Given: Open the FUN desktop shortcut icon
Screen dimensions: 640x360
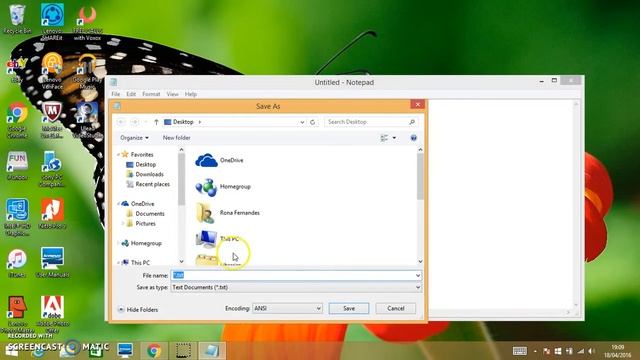Looking at the screenshot, I should (17, 166).
